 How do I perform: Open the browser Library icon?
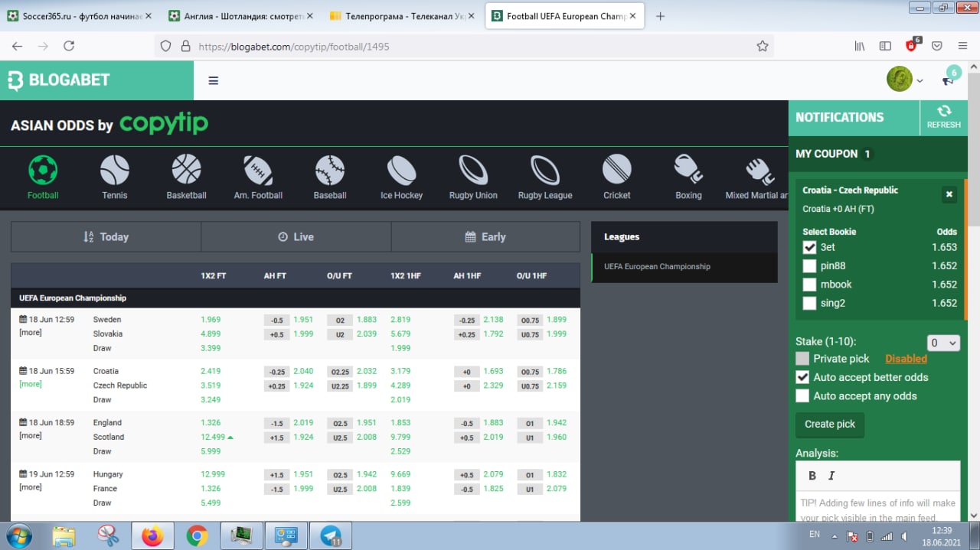(x=860, y=46)
